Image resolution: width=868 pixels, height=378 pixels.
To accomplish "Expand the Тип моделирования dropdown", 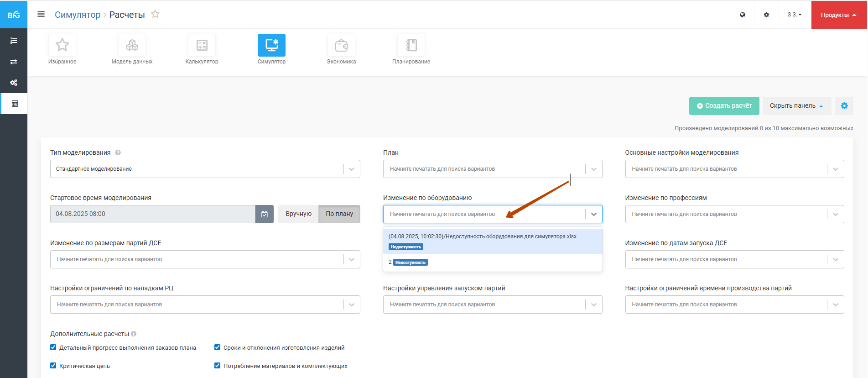I will (352, 169).
